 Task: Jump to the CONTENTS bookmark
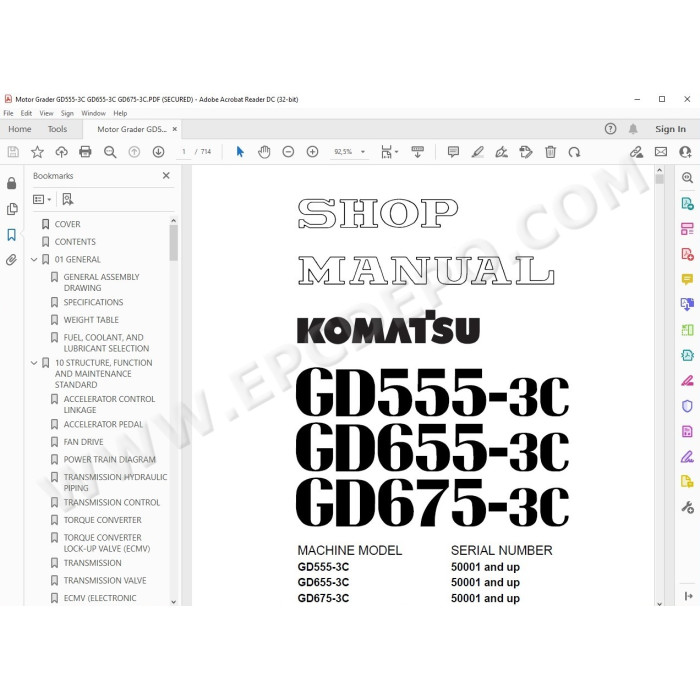pos(75,242)
